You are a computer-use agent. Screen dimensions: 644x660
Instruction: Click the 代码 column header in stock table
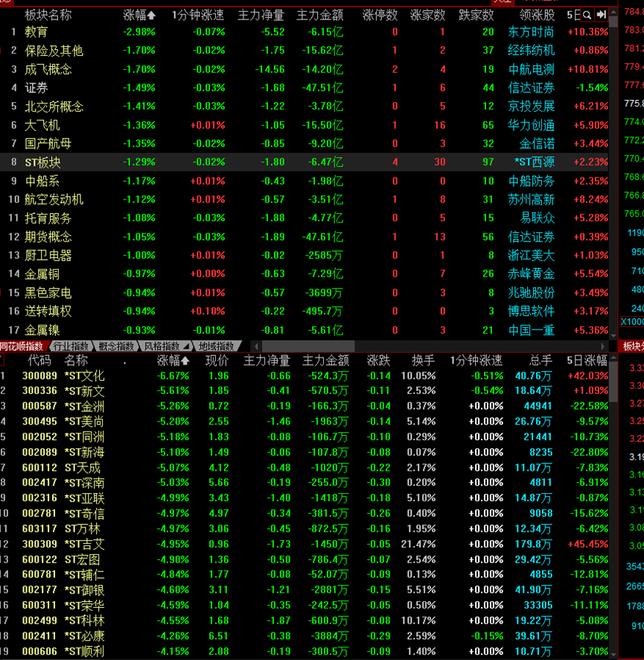point(39,361)
